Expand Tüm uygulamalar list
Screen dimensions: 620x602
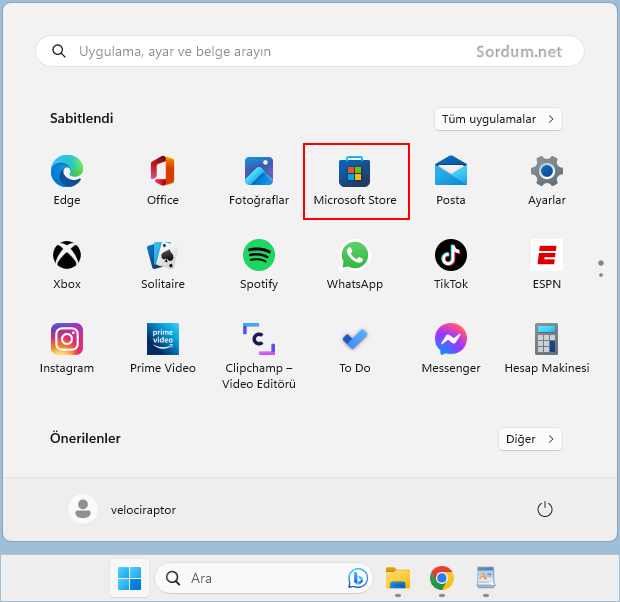tap(498, 119)
